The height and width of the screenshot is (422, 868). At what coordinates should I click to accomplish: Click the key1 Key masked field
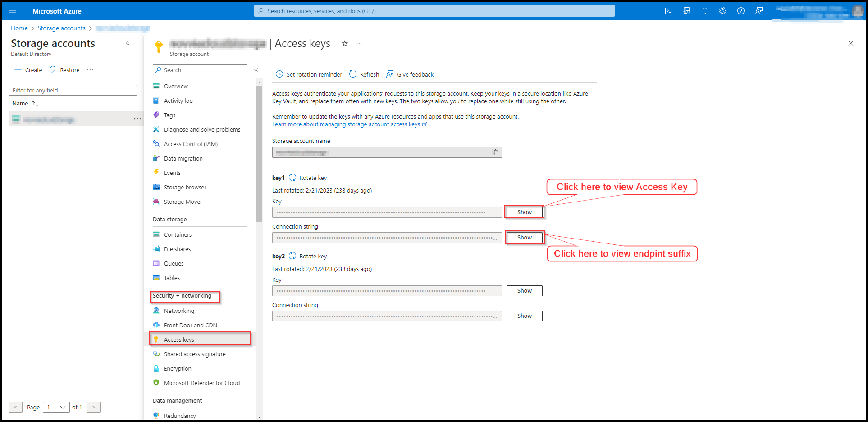click(387, 212)
